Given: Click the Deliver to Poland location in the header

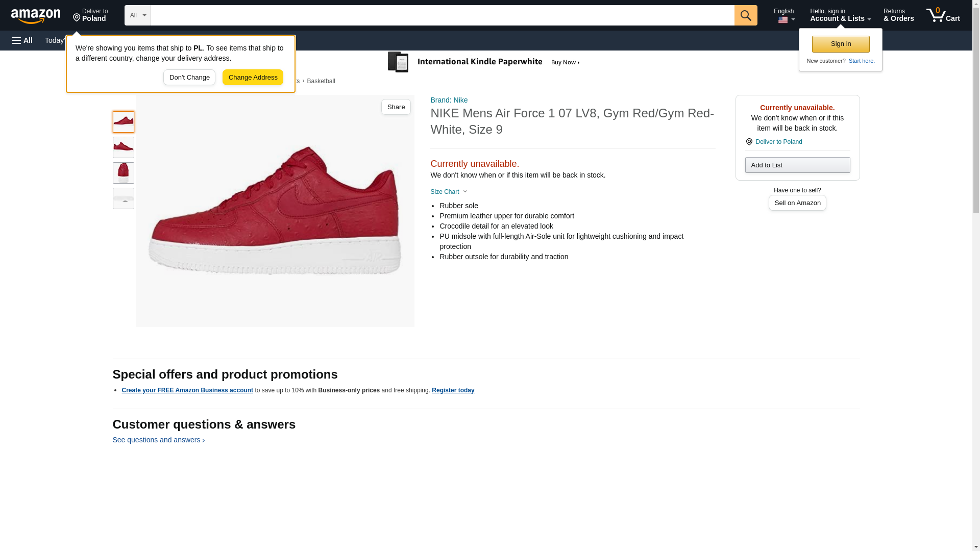Looking at the screenshot, I should (x=90, y=15).
